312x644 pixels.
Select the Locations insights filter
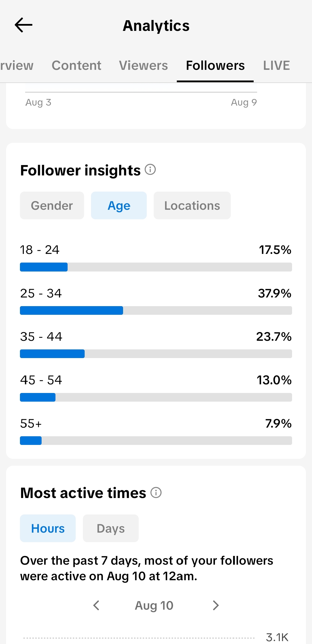click(192, 205)
